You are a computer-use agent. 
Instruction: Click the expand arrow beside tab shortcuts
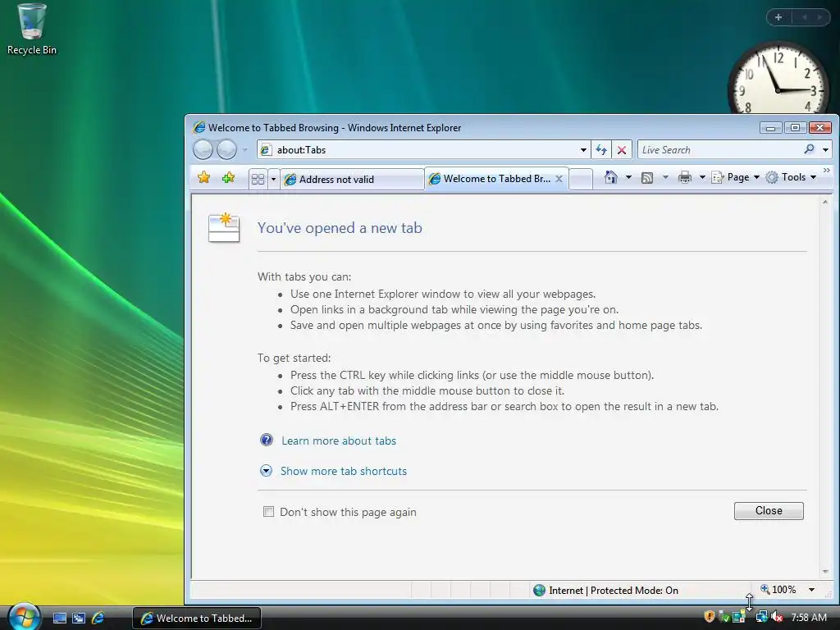pos(266,470)
